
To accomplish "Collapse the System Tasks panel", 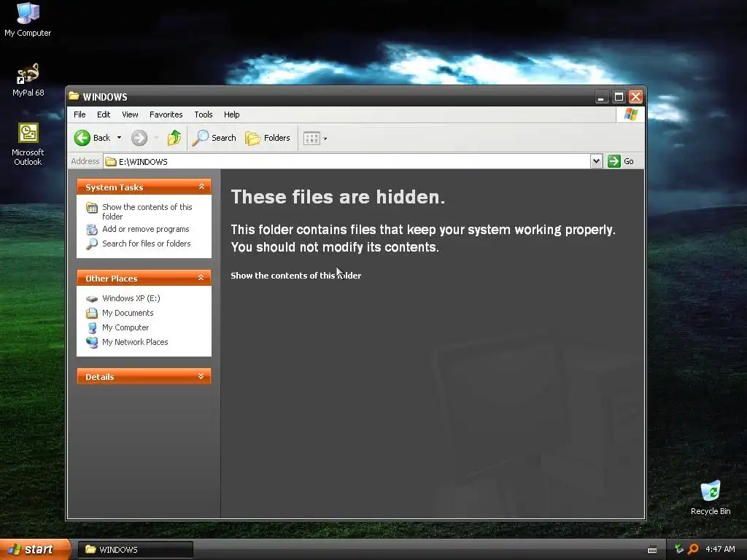I will tap(201, 187).
